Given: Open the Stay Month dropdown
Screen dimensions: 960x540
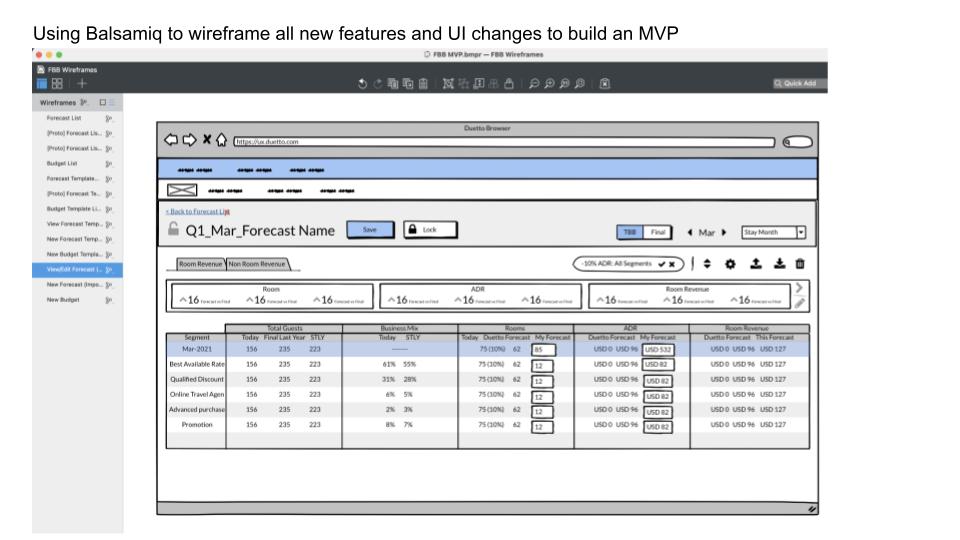Looking at the screenshot, I should click(x=773, y=232).
